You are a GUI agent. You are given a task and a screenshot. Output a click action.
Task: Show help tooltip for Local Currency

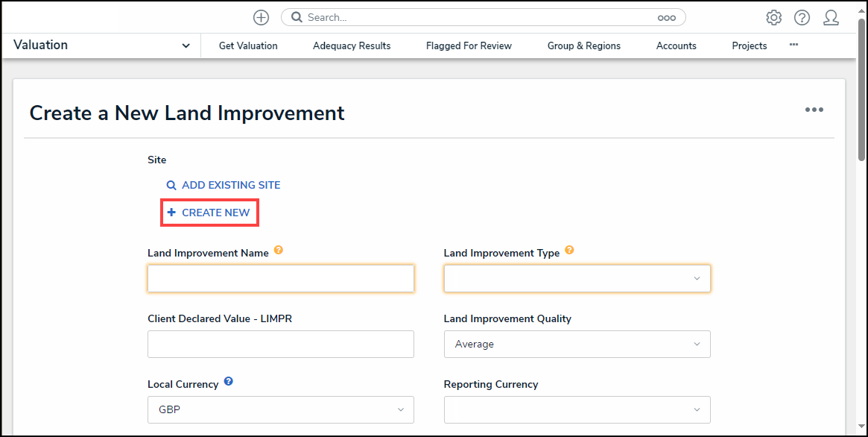(x=228, y=381)
